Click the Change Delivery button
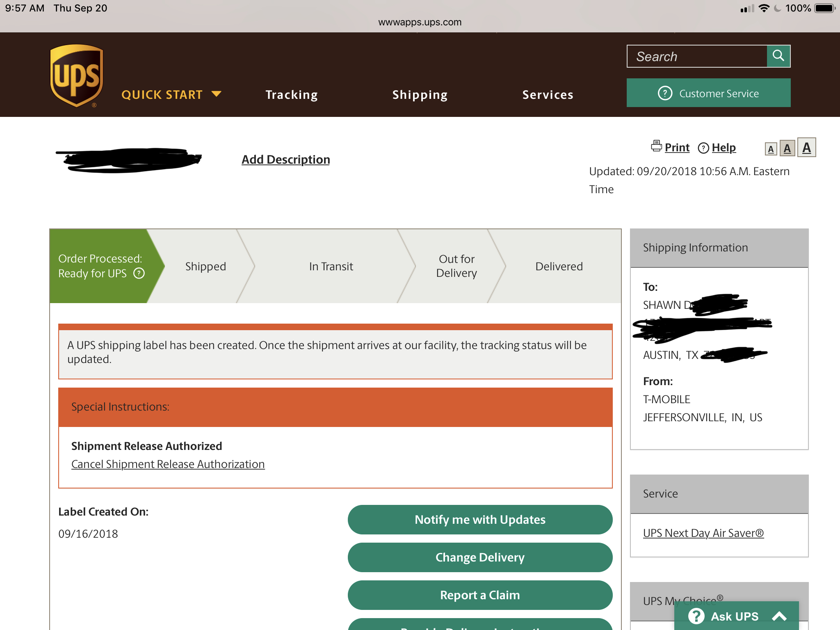Viewport: 840px width, 630px height. [480, 557]
